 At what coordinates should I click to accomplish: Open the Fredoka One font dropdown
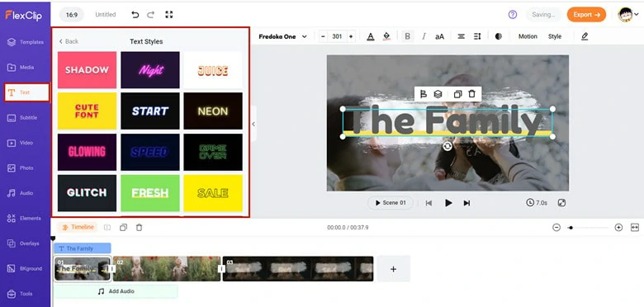(x=282, y=36)
